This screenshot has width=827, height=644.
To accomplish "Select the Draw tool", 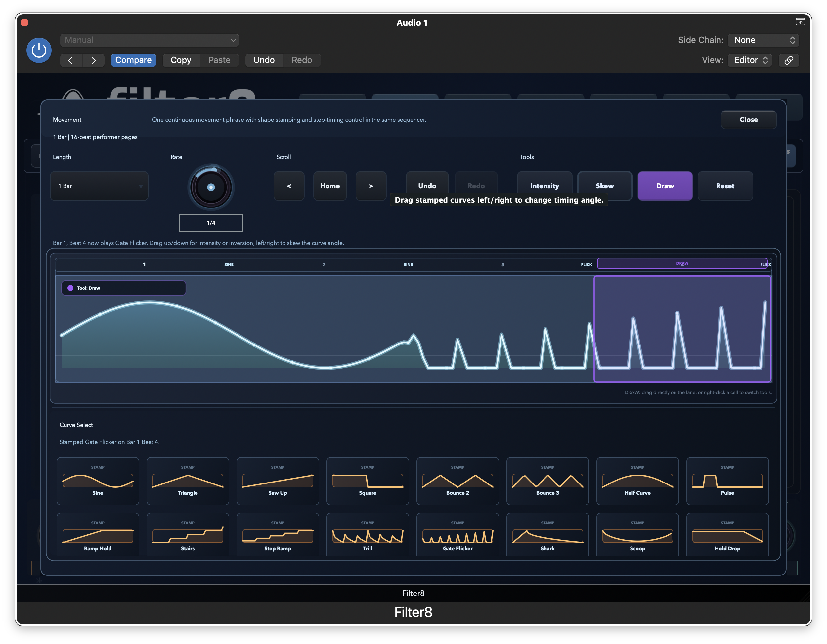I will pyautogui.click(x=665, y=186).
